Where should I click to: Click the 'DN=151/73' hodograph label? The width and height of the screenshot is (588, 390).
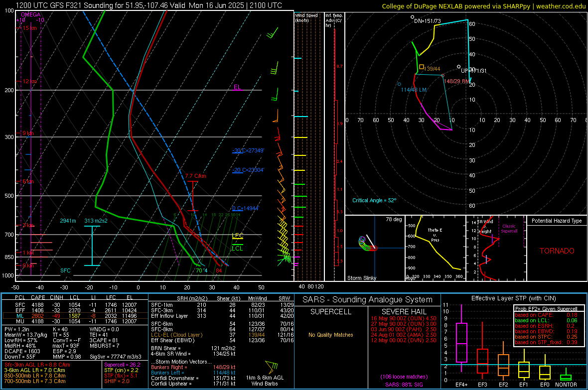pos(428,21)
